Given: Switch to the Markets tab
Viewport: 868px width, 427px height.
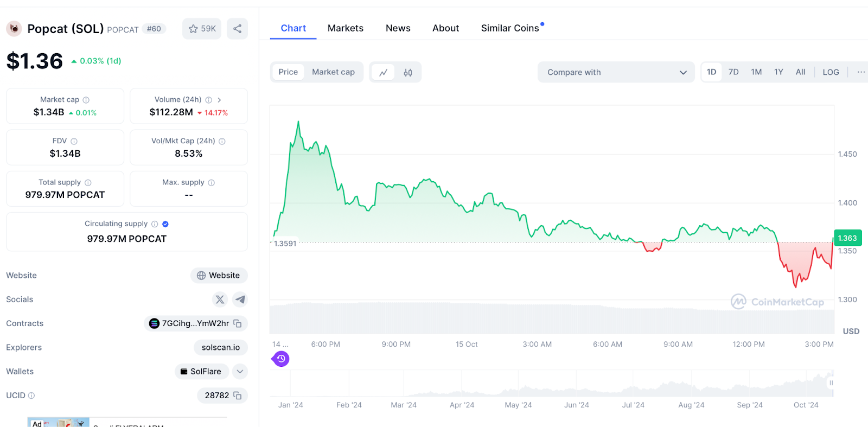Looking at the screenshot, I should tap(346, 28).
